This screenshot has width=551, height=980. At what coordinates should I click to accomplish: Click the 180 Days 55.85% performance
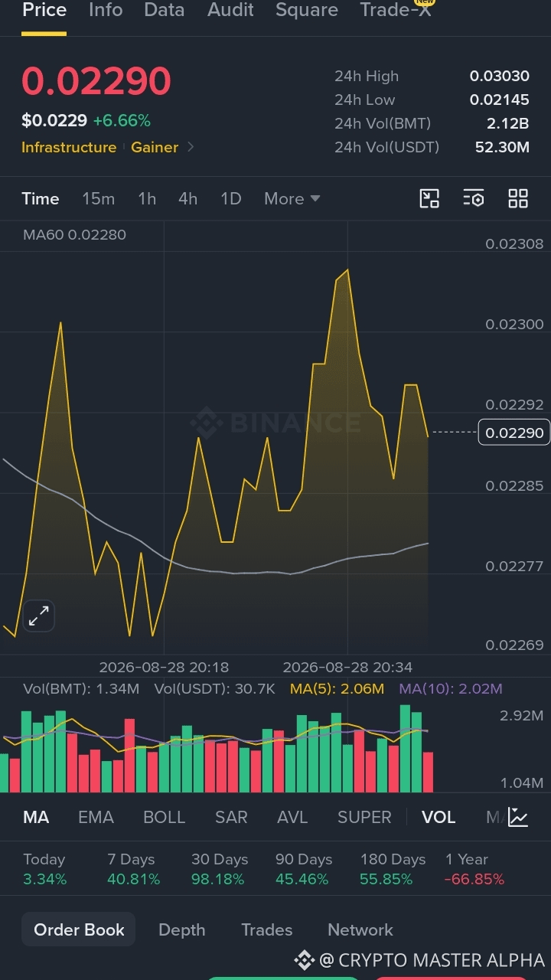tap(392, 869)
